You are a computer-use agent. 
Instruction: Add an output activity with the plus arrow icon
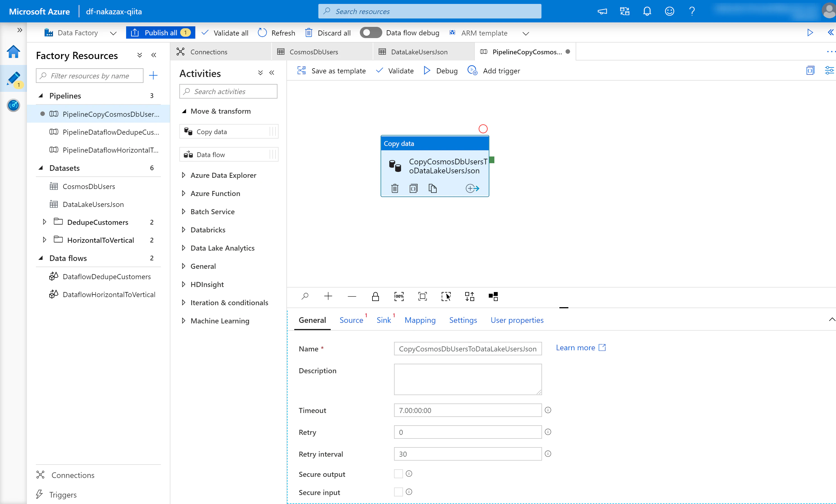(x=472, y=188)
